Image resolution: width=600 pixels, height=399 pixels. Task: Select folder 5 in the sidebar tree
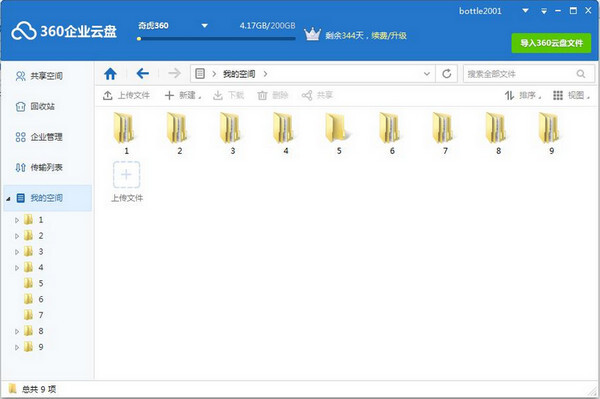(34, 283)
